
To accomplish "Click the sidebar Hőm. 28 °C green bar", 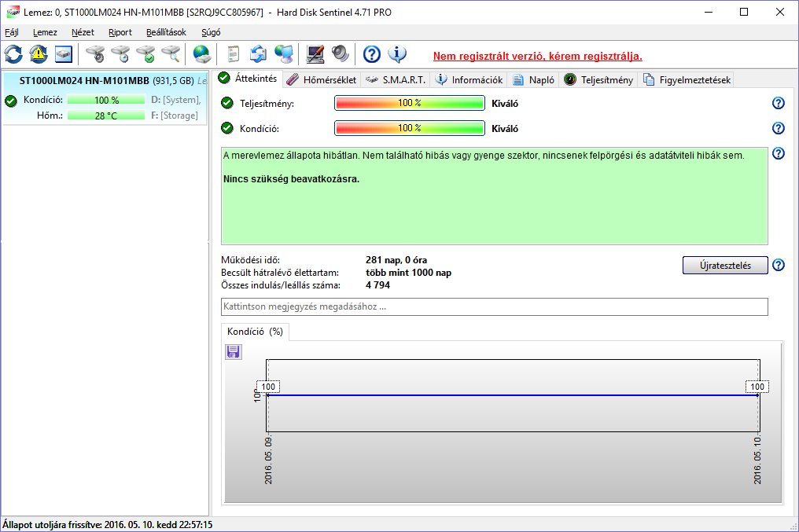I will [x=106, y=116].
